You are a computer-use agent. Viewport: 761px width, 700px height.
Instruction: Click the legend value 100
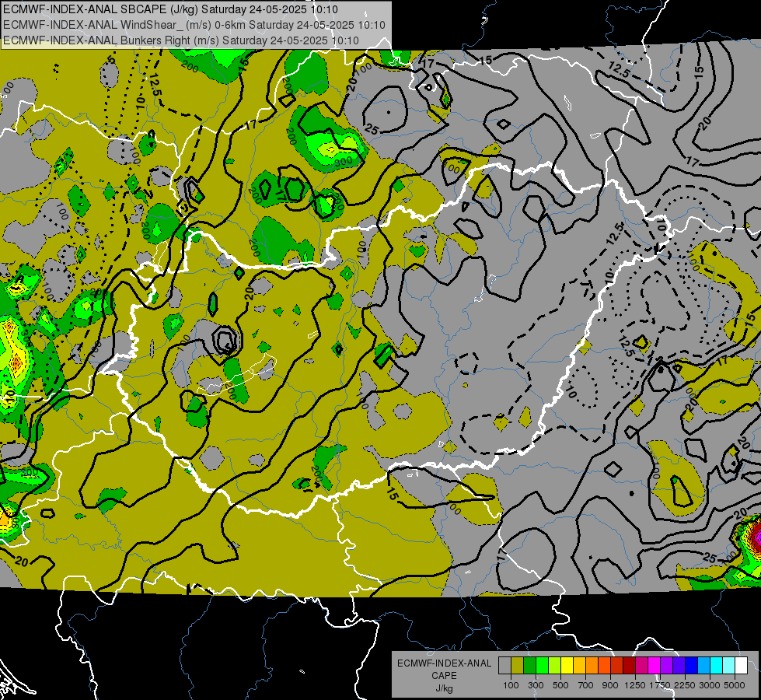511,685
